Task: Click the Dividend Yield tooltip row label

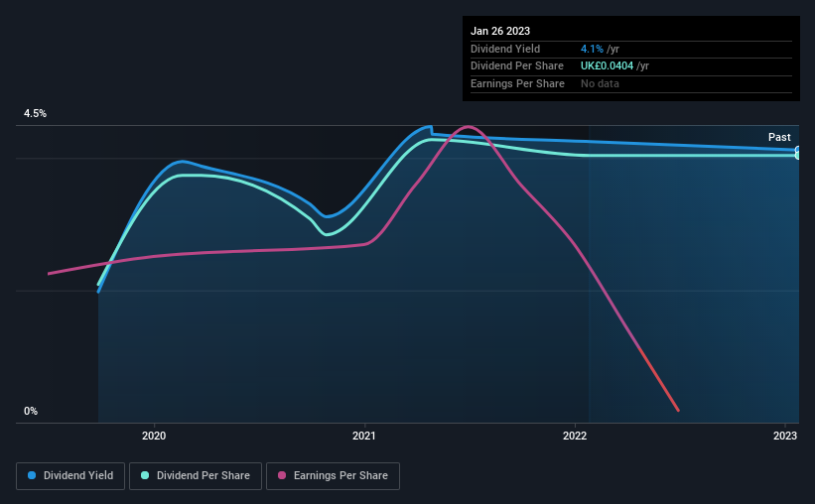Action: (505, 49)
